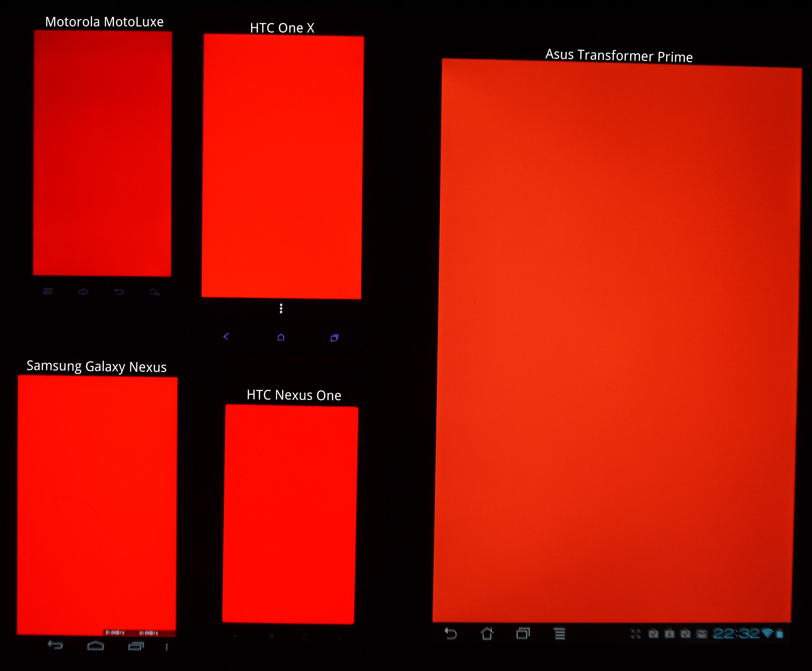The width and height of the screenshot is (812, 671).
Task: Tap the HTC One X home icon
Action: 281,337
